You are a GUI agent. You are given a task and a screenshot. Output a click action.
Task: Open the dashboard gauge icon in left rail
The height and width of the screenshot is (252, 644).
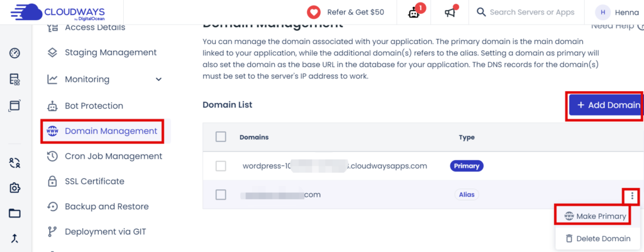pos(15,53)
